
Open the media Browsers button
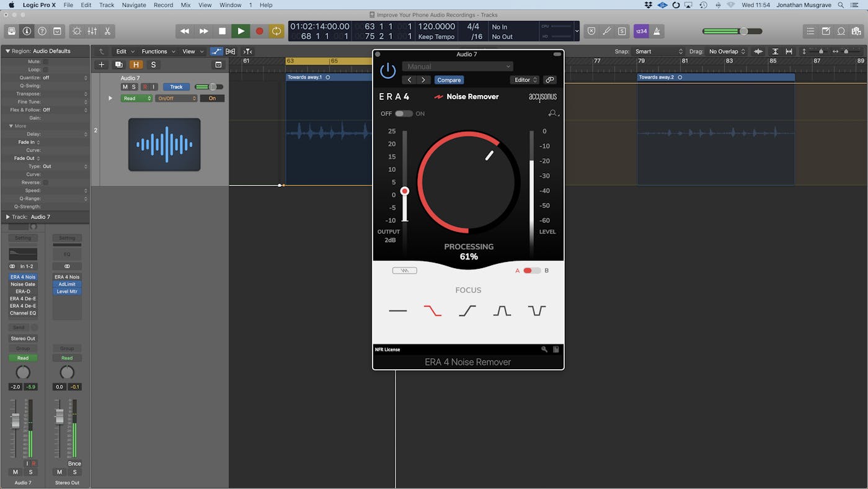pos(856,31)
